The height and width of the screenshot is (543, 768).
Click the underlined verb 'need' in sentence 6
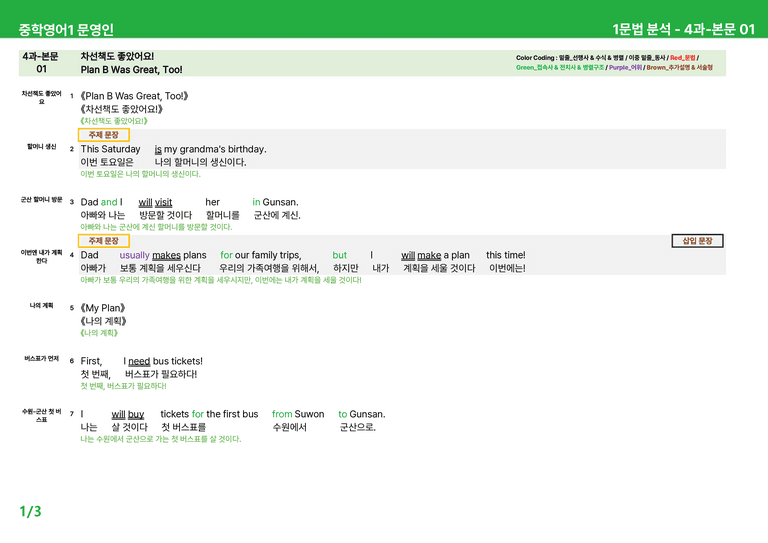click(139, 361)
